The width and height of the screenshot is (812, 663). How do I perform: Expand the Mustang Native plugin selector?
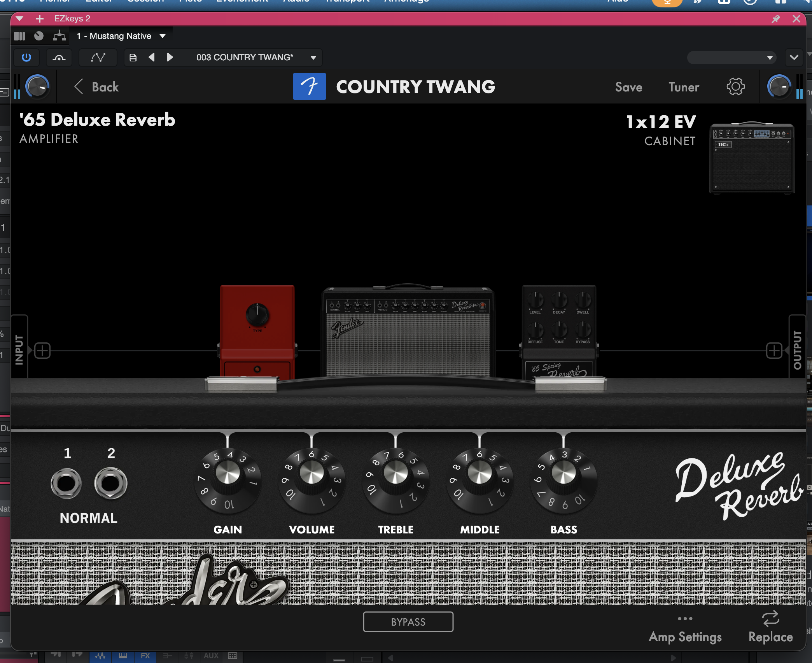pyautogui.click(x=163, y=36)
